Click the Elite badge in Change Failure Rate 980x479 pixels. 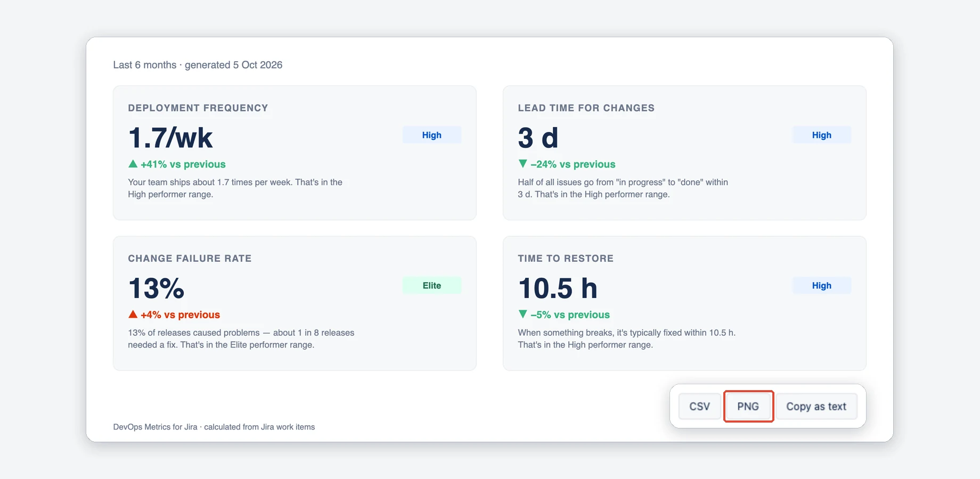point(432,286)
